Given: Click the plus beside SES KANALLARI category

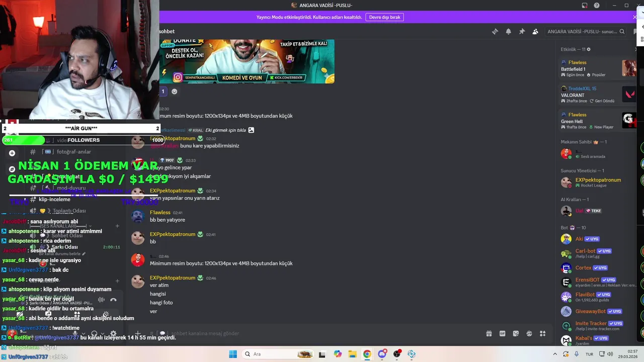Looking at the screenshot, I should (117, 226).
